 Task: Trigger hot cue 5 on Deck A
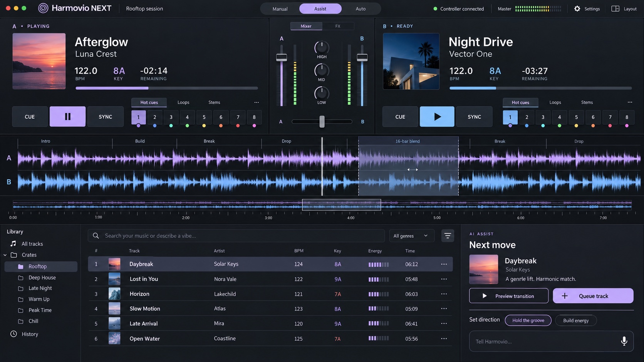204,117
